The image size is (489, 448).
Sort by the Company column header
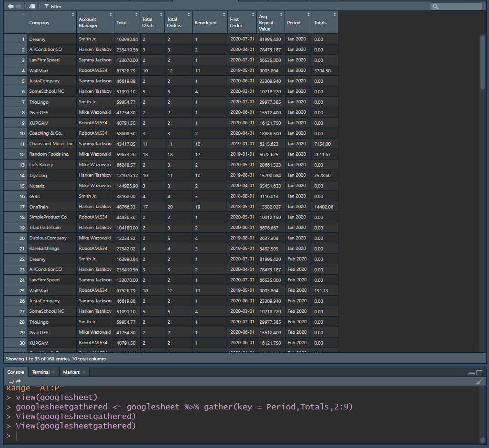click(51, 22)
